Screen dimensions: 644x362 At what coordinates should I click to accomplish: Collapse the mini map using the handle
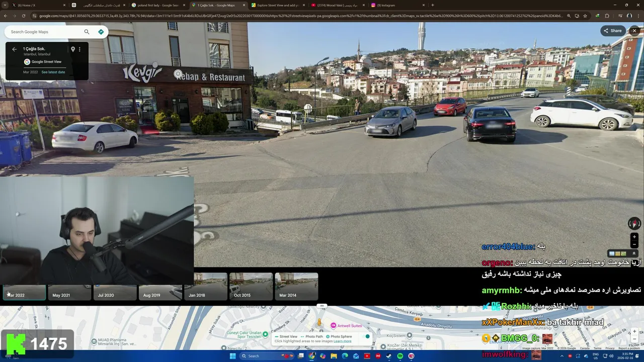click(322, 306)
